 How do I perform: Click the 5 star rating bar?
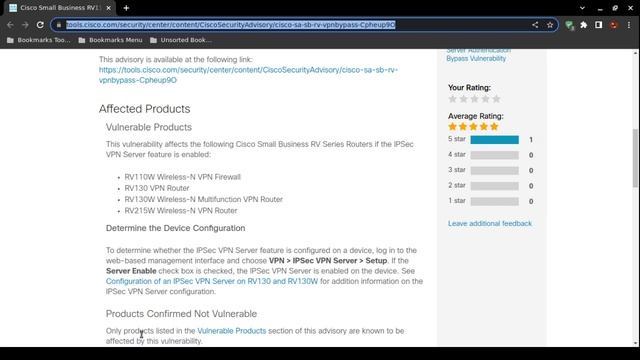[494, 140]
